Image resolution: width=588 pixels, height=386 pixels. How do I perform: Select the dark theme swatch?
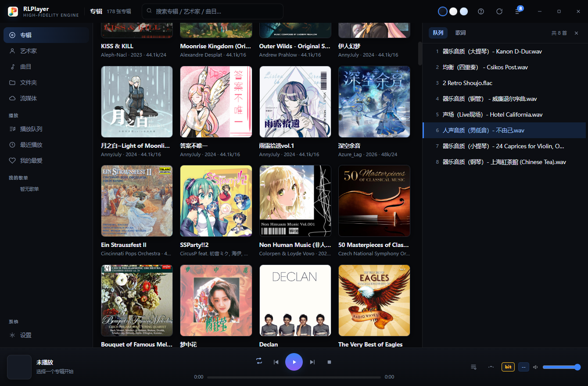click(443, 11)
